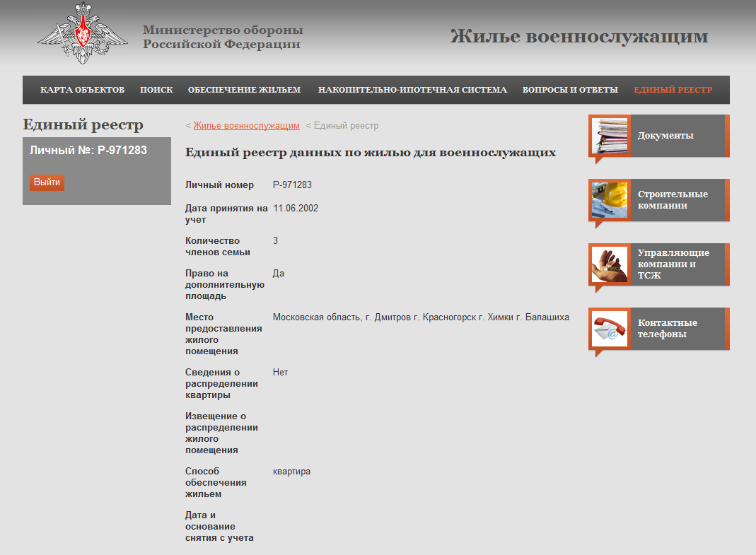
Task: Follow the Жилье военнослужащим breadcrumb link
Action: pyautogui.click(x=246, y=126)
